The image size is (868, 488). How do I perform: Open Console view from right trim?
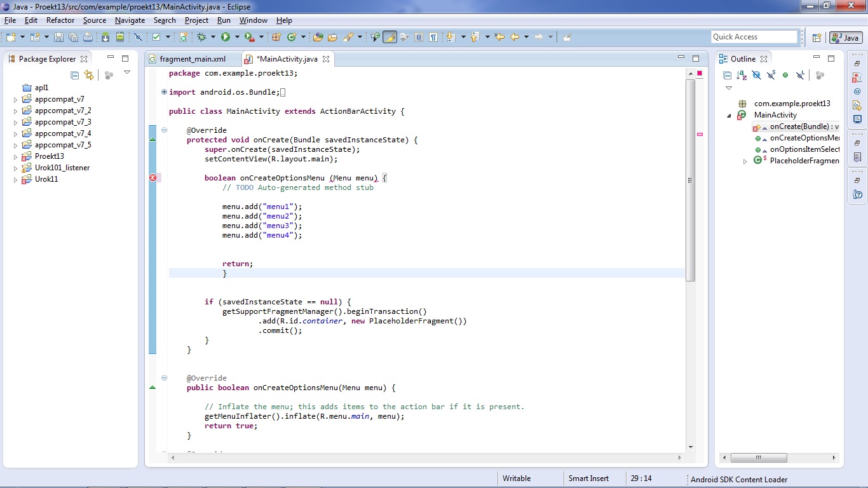[x=857, y=119]
